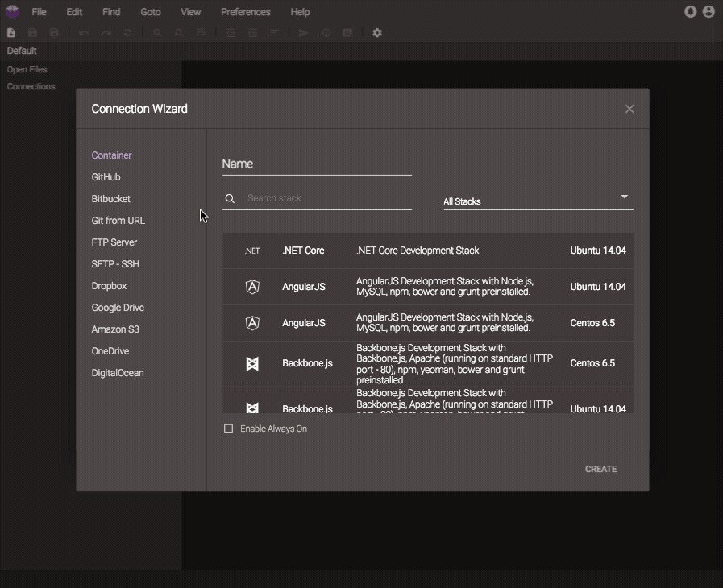Screen dimensions: 723x588
Task: Select the .NET Core stack row
Action: [x=428, y=251]
